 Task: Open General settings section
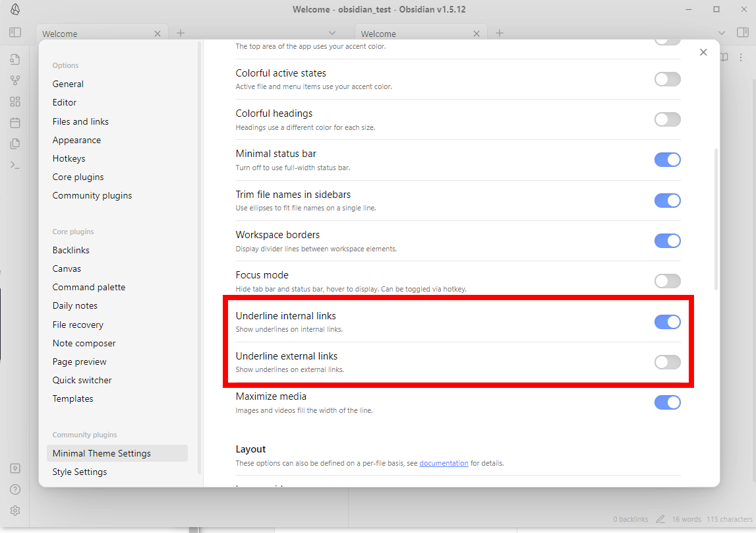[x=117, y=84]
